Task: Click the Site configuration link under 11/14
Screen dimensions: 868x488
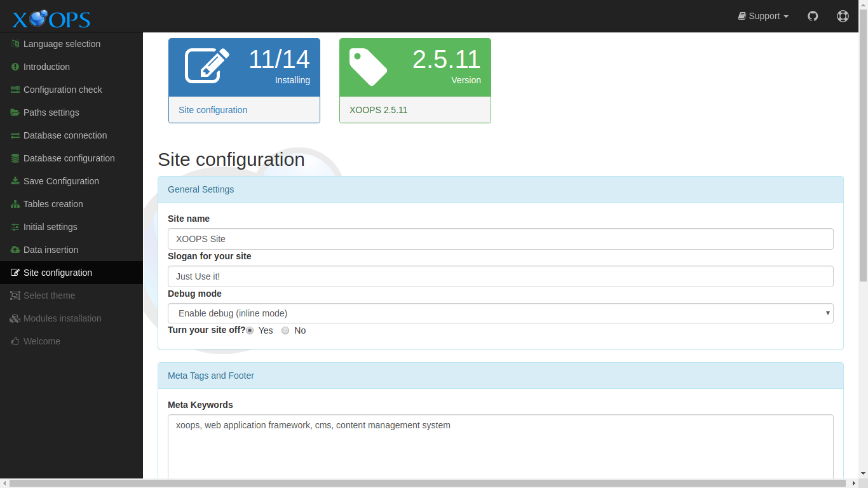Action: (x=212, y=110)
